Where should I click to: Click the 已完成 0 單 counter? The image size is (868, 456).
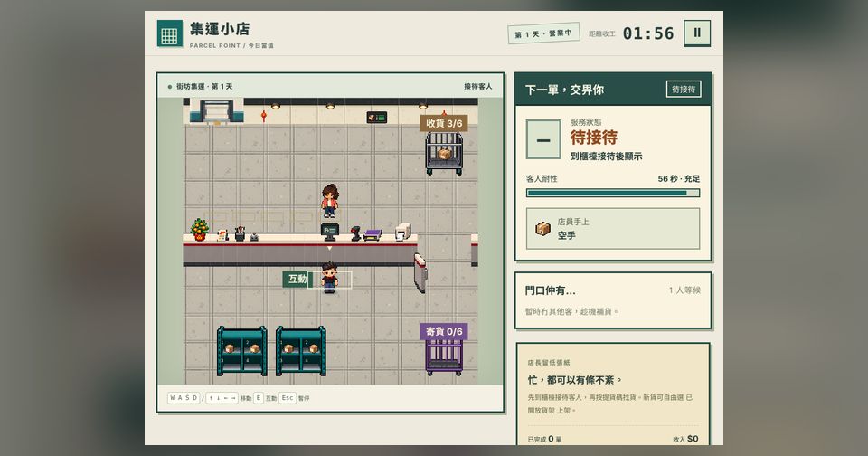coord(544,439)
